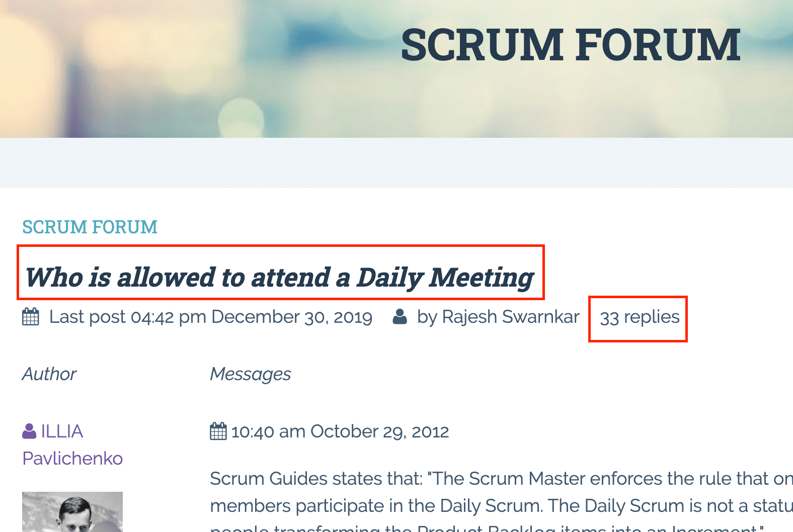This screenshot has width=793, height=532.
Task: Click the calendar icon beside 10:40 am
Action: click(218, 431)
